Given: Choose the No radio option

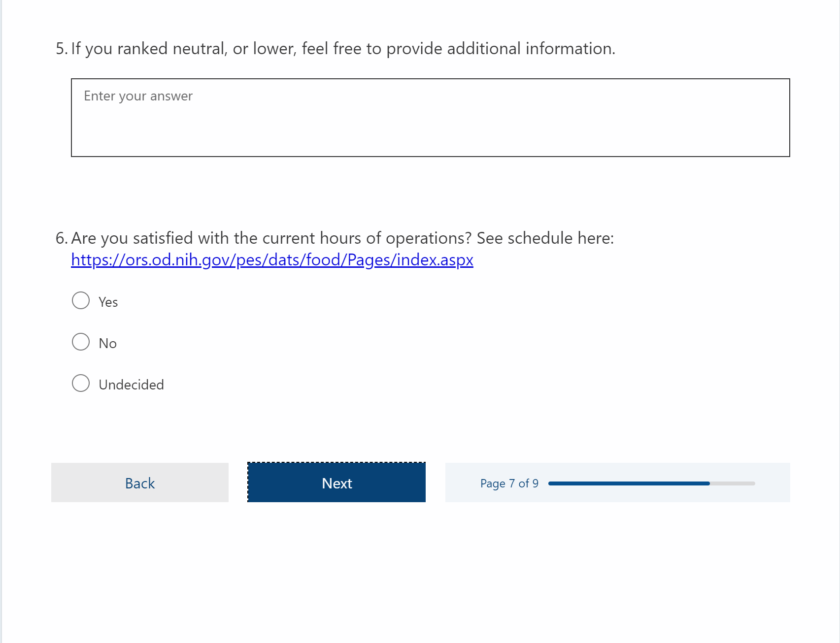Looking at the screenshot, I should (81, 342).
